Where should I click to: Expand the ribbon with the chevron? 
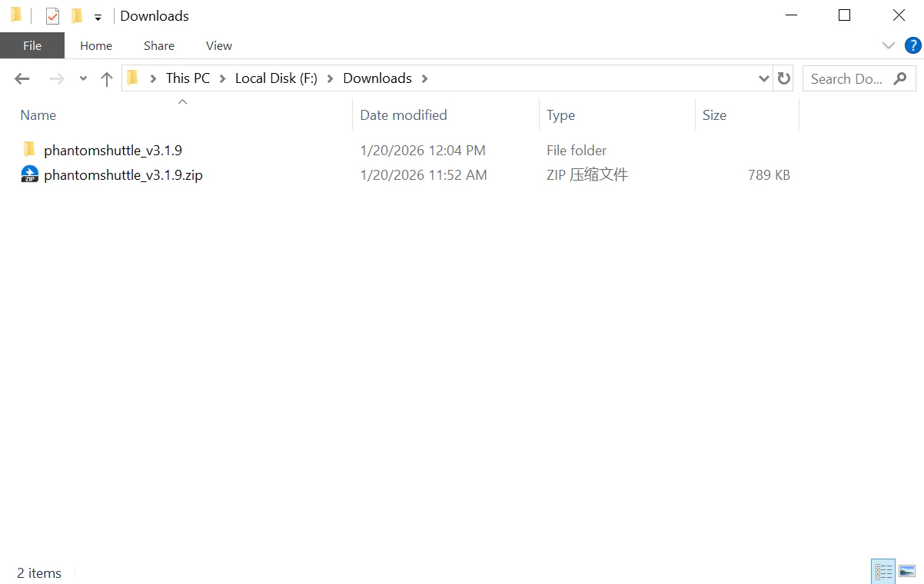point(889,45)
